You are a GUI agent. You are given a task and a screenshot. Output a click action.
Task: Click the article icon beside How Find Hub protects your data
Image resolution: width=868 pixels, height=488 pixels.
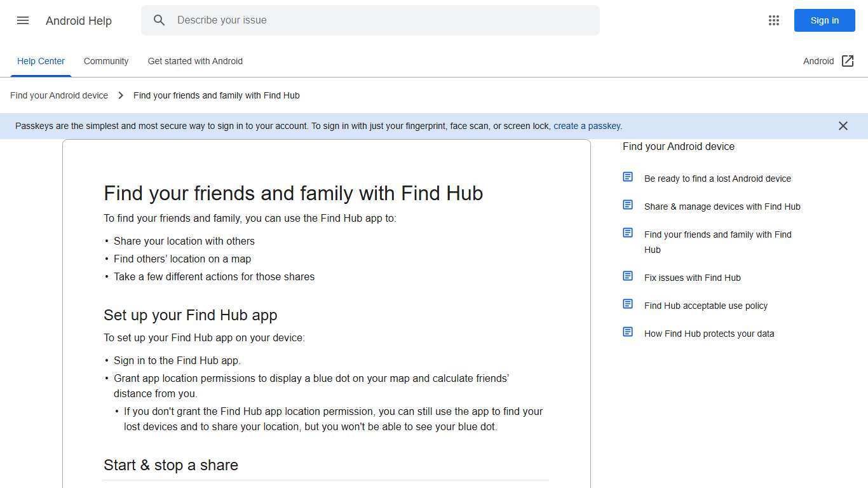pyautogui.click(x=628, y=332)
